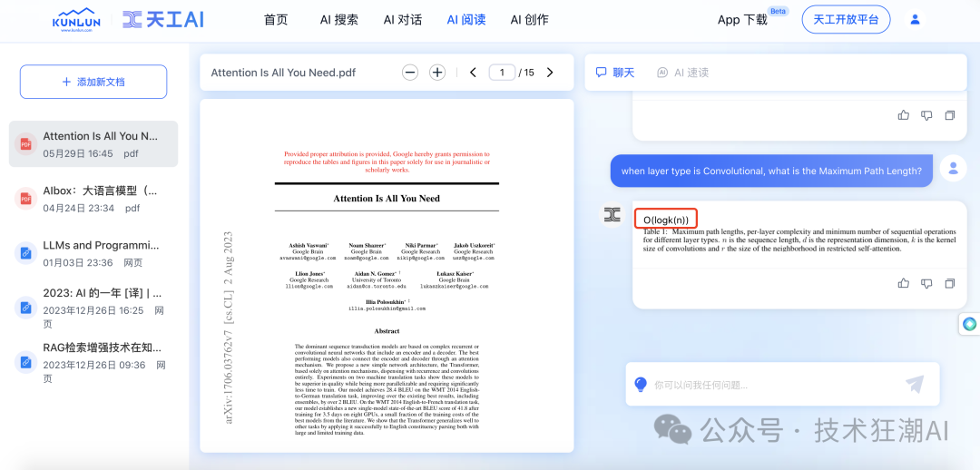Click the 天工AI logo
This screenshot has height=470, width=980.
163,19
